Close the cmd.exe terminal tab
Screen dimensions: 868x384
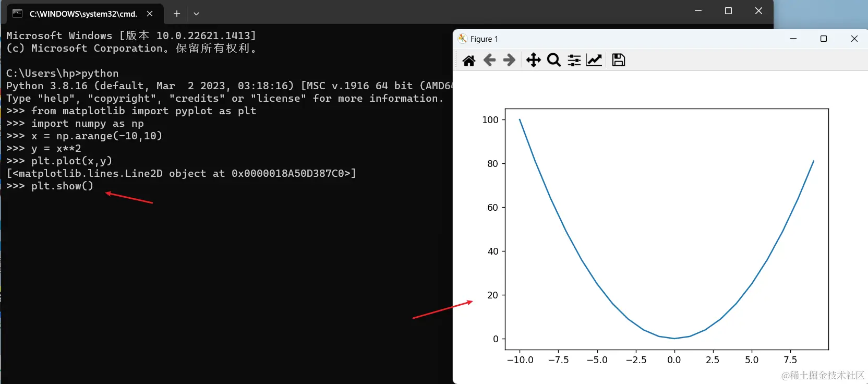pos(150,14)
